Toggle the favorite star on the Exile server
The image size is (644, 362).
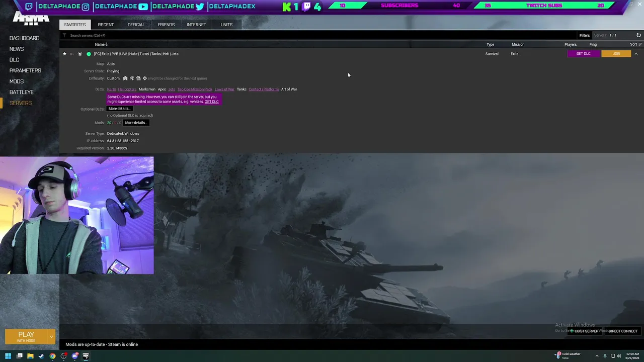tap(64, 54)
